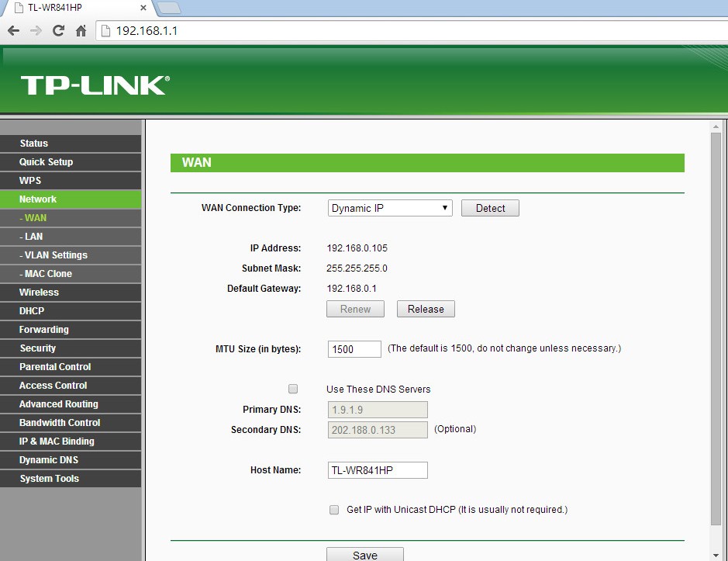Expand the Wireless menu section
The height and width of the screenshot is (561, 728).
[x=39, y=293]
